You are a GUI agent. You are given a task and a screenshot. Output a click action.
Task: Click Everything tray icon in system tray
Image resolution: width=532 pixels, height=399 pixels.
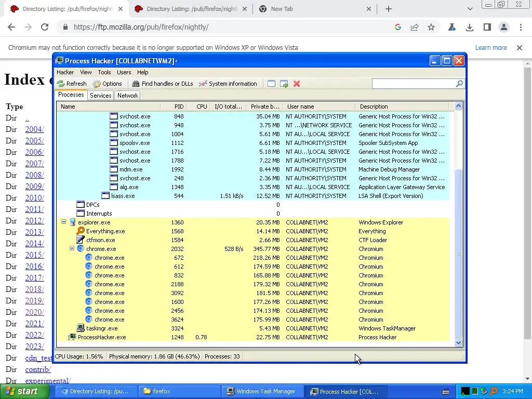tap(494, 391)
